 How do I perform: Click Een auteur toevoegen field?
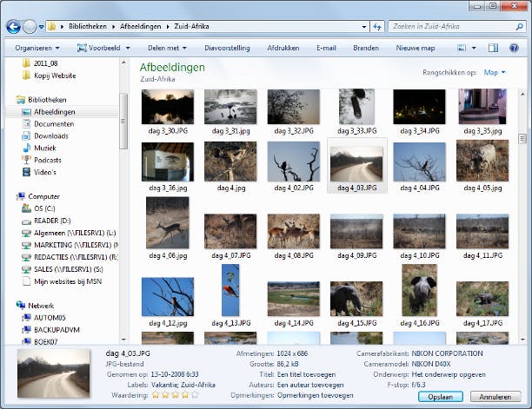(x=310, y=385)
